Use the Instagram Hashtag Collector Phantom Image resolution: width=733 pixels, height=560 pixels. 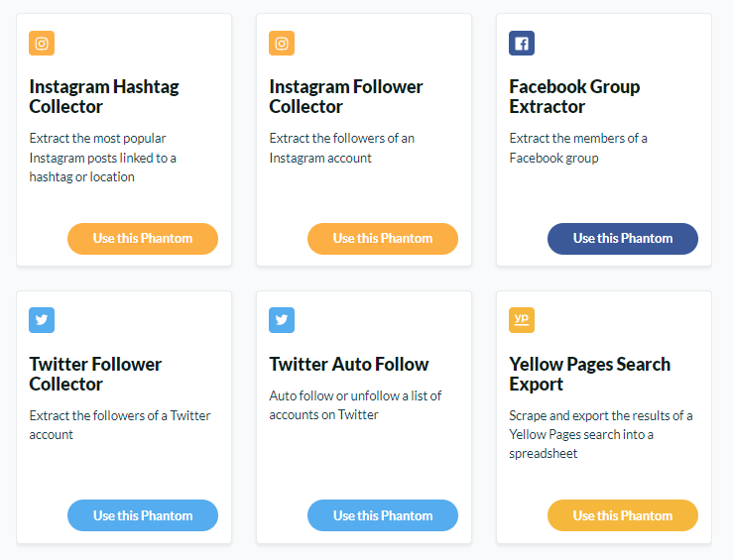[x=143, y=239]
